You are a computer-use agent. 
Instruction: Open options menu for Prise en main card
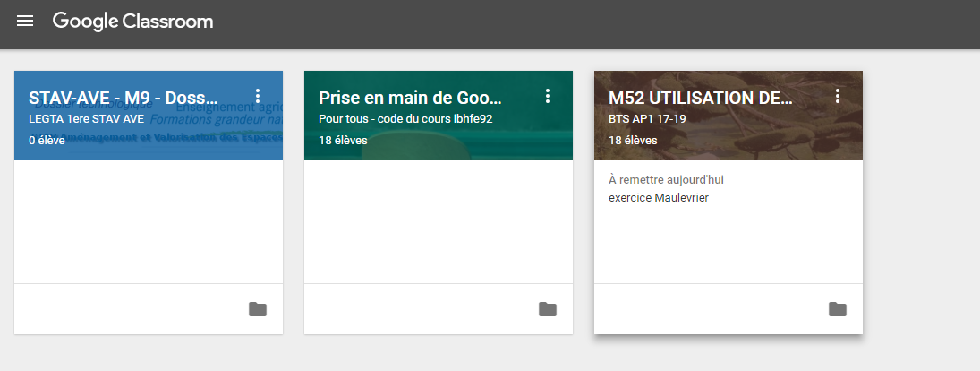pyautogui.click(x=548, y=97)
